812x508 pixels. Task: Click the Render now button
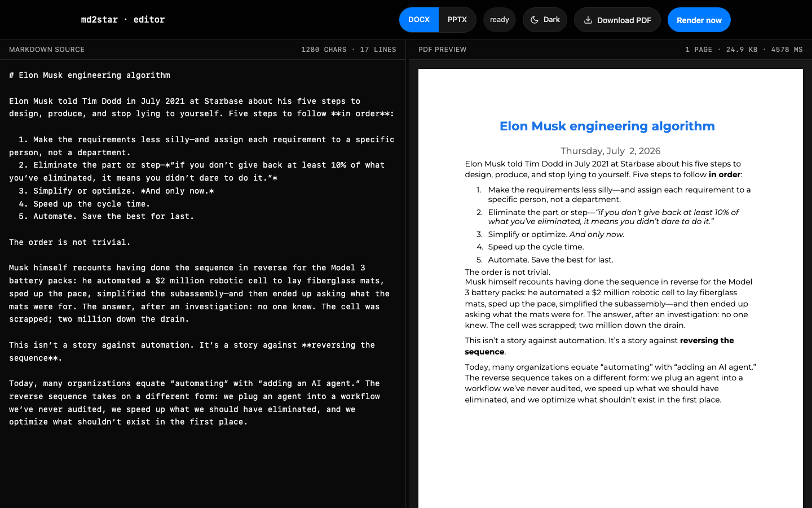click(699, 20)
